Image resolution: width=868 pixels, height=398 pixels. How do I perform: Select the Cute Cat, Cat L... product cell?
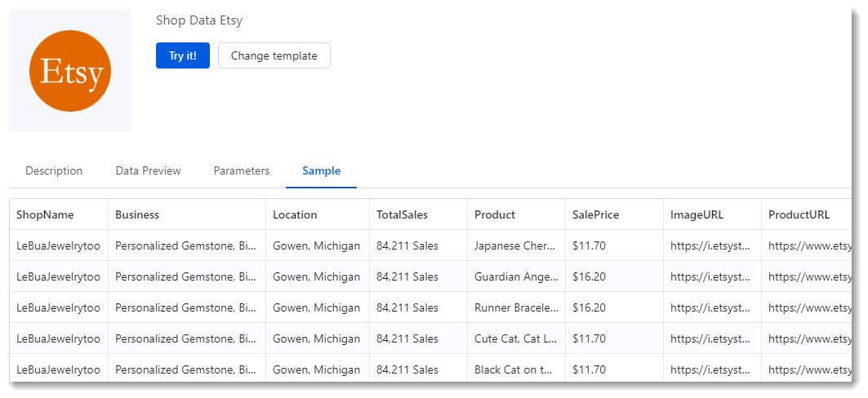[516, 338]
